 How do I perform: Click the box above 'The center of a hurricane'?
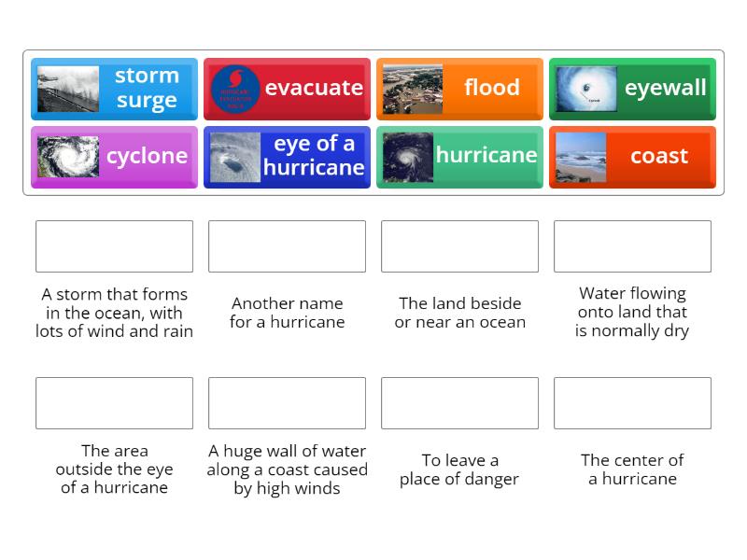click(632, 403)
